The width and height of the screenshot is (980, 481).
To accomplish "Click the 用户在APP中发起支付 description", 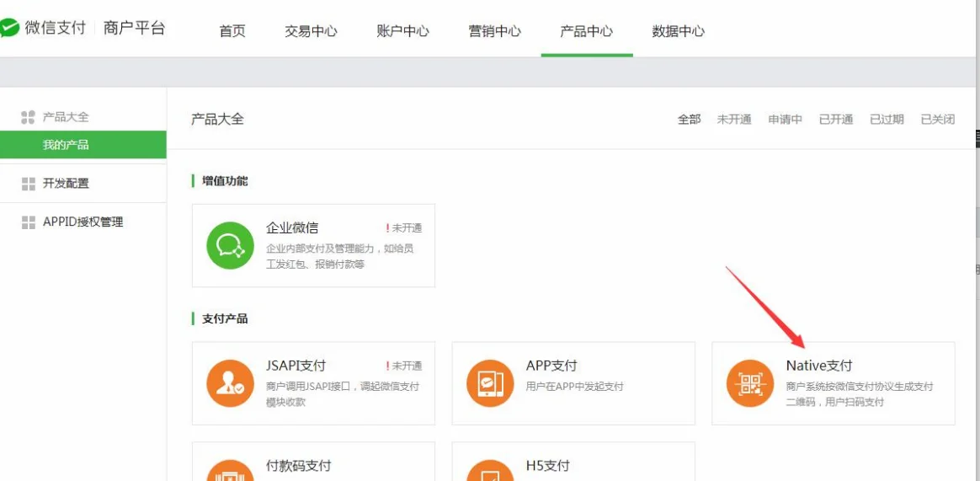I will click(575, 387).
